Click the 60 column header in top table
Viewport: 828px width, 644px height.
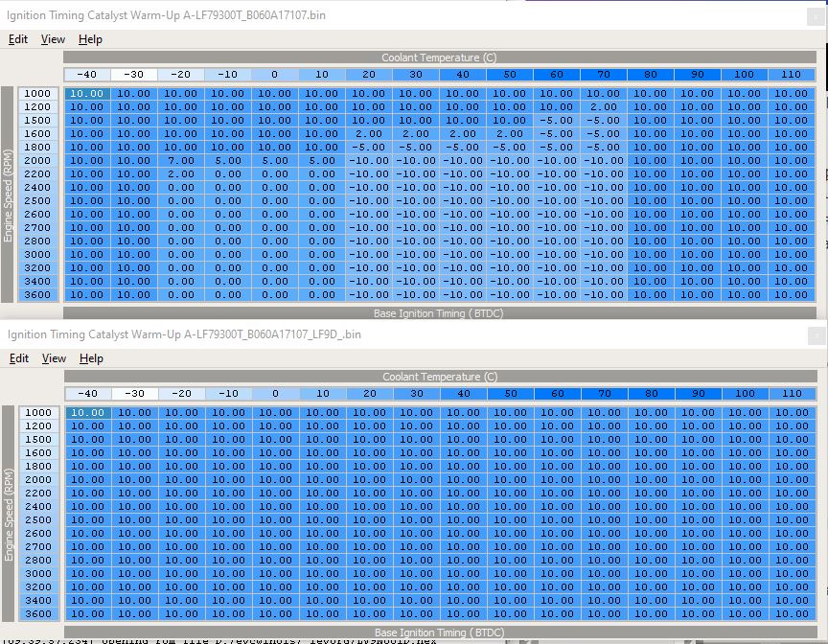tap(556, 75)
